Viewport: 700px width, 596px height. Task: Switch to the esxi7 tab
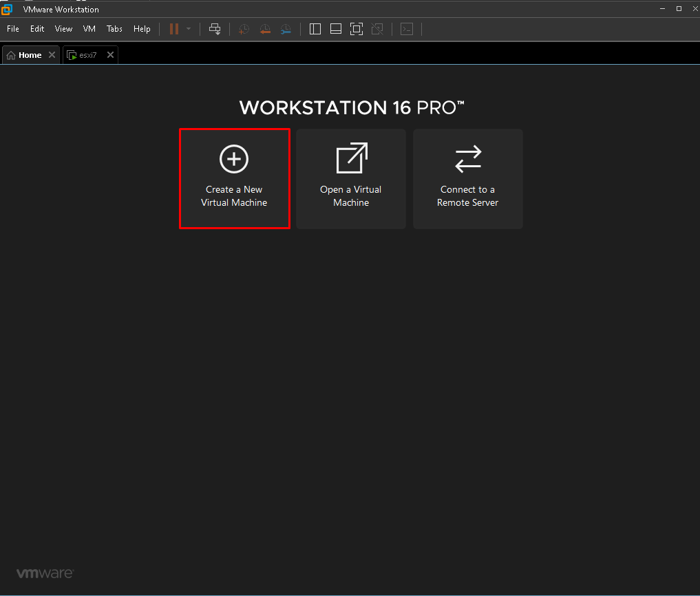coord(87,55)
